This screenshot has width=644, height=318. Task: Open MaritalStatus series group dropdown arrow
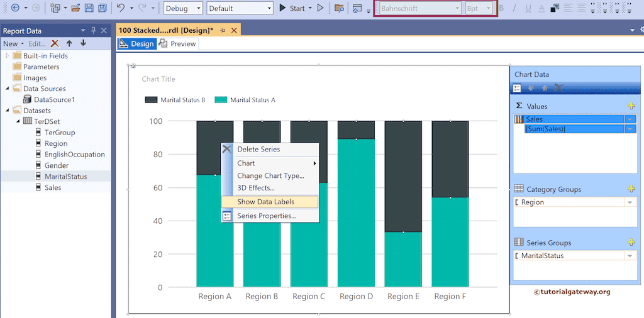[x=629, y=256]
